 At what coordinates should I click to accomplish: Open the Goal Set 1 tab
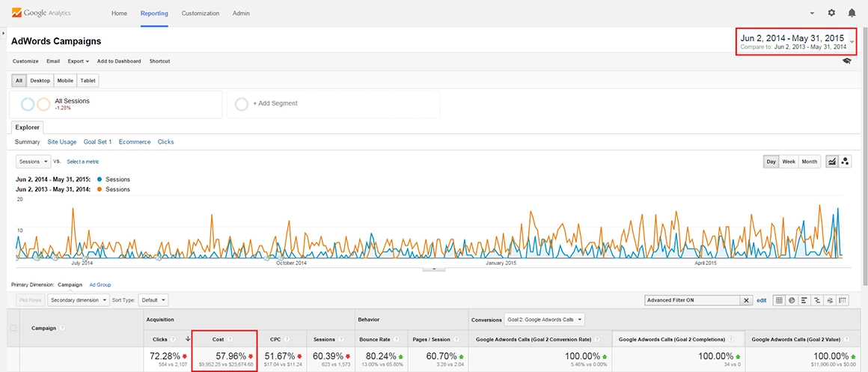coord(97,141)
